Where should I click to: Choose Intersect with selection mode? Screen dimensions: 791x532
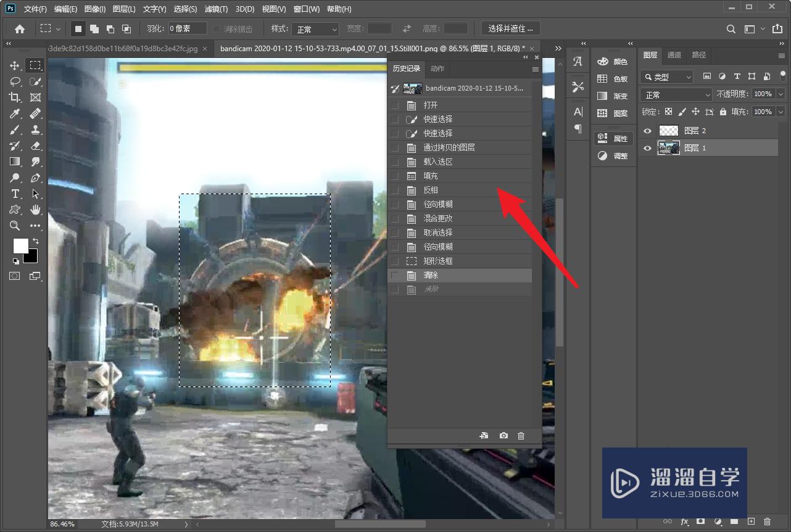click(126, 29)
